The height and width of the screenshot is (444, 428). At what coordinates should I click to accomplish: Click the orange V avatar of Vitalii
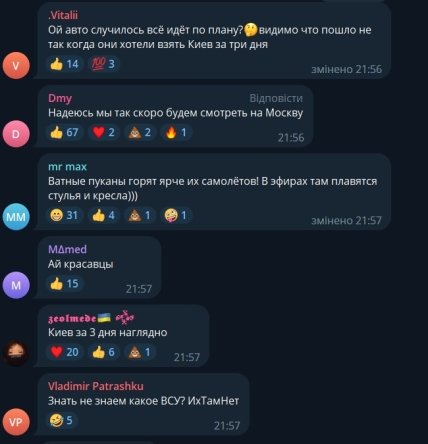pyautogui.click(x=16, y=66)
